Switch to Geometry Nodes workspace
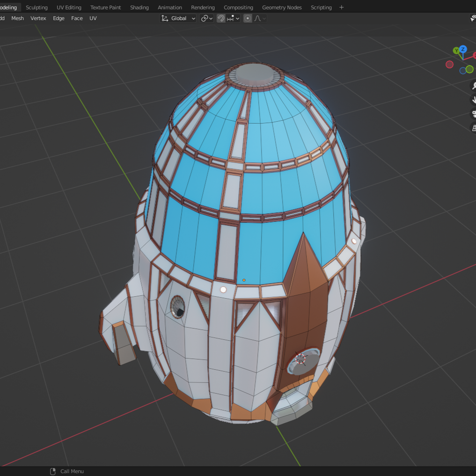Image resolution: width=476 pixels, height=476 pixels. (282, 7)
